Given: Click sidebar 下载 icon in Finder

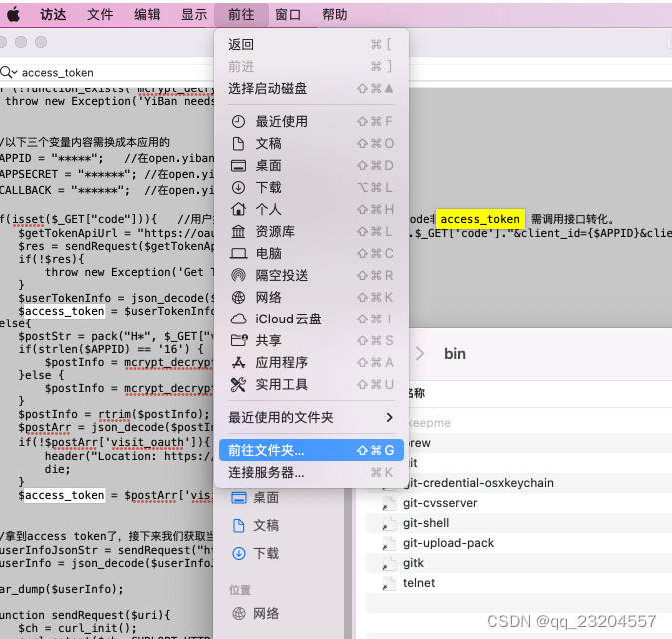Looking at the screenshot, I should click(x=239, y=554).
